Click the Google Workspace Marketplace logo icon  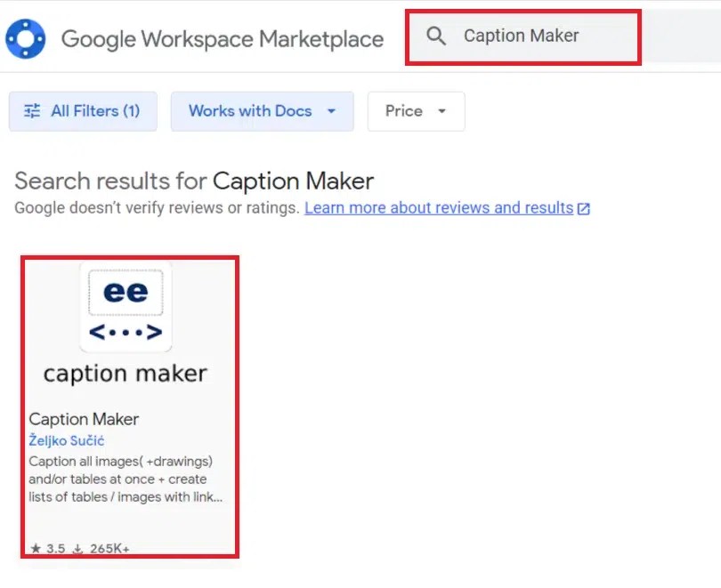click(x=25, y=37)
